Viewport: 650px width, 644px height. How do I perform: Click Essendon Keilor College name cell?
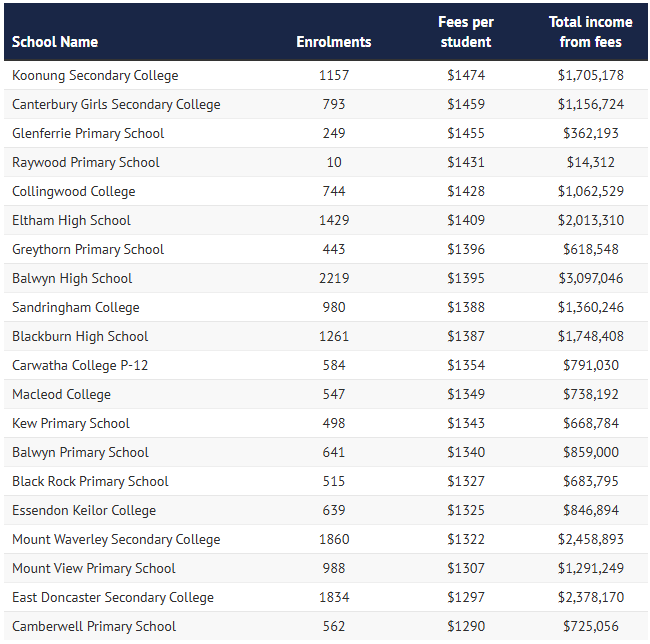coord(84,510)
